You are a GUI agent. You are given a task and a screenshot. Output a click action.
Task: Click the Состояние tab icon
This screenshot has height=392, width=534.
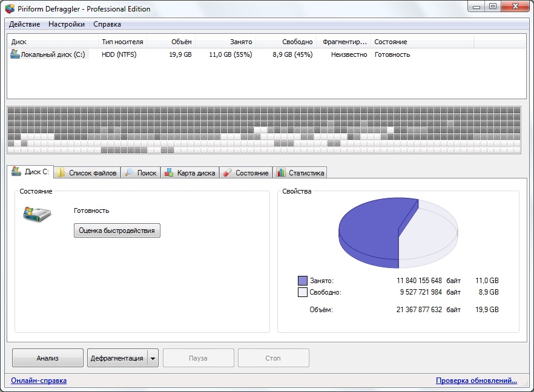pyautogui.click(x=227, y=173)
